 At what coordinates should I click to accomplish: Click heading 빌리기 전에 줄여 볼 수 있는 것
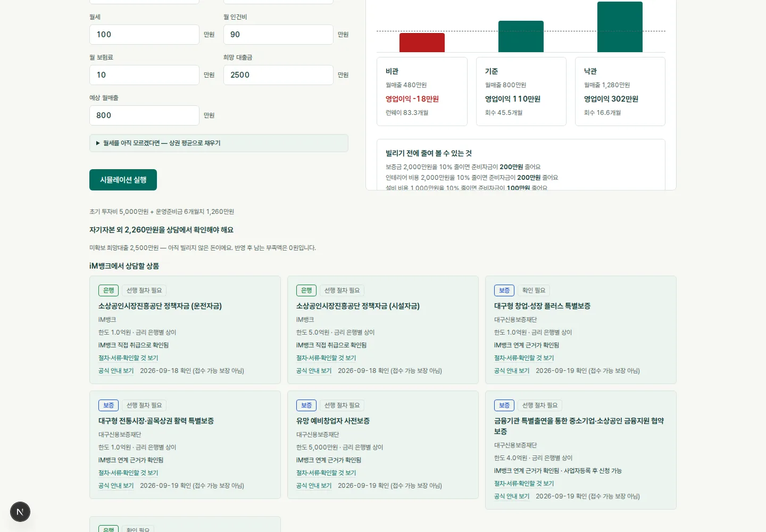[429, 153]
